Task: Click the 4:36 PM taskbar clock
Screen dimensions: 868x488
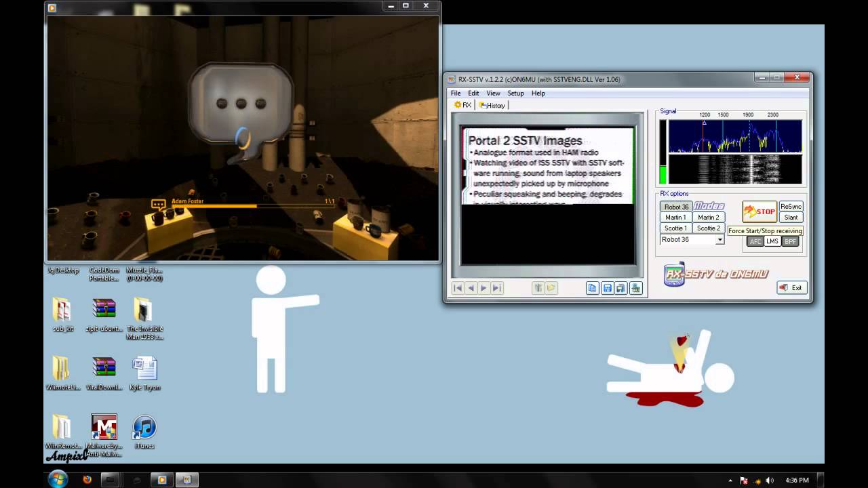Action: [797, 480]
